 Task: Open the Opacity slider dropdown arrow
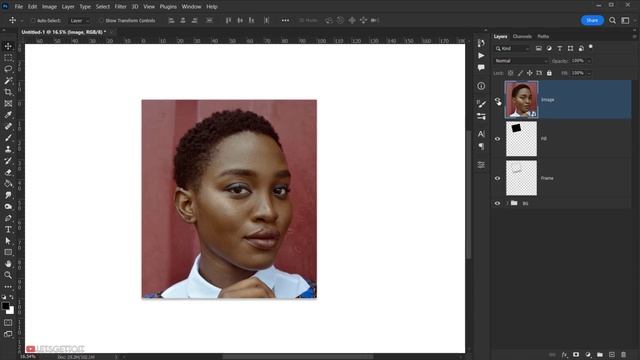[589, 61]
